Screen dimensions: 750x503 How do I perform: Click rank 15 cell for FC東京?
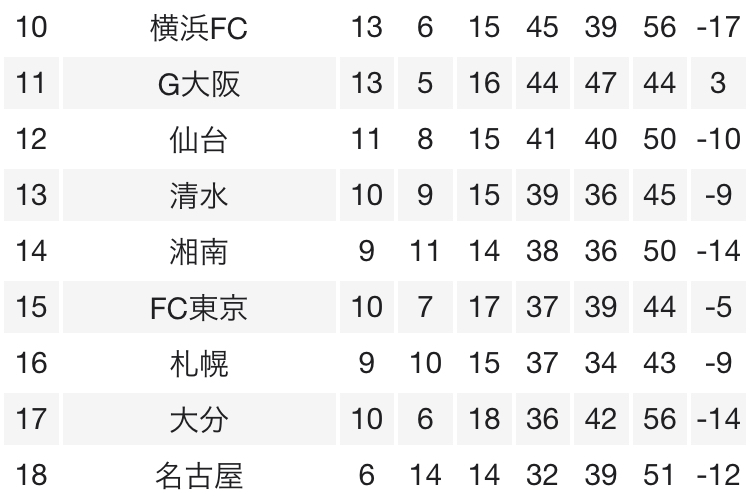32,307
